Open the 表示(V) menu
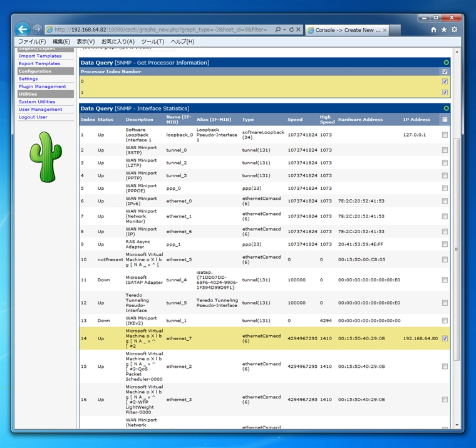The height and width of the screenshot is (448, 476). (x=85, y=41)
